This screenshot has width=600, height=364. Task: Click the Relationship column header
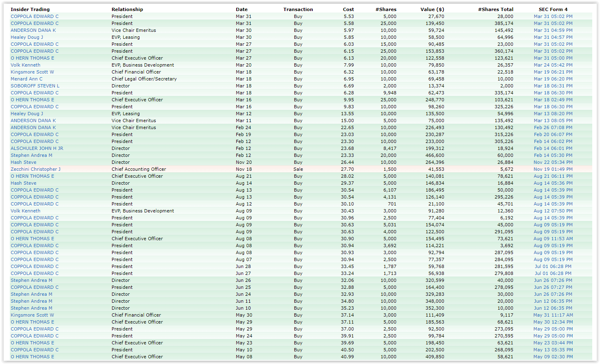(127, 9)
